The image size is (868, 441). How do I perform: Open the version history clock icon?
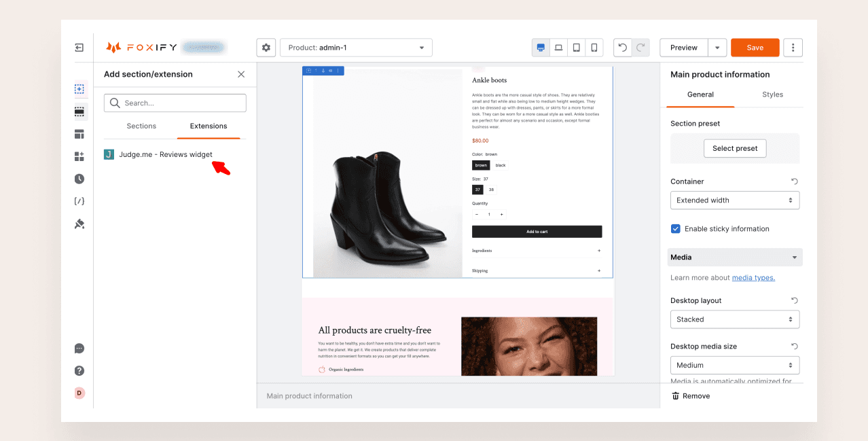(79, 179)
